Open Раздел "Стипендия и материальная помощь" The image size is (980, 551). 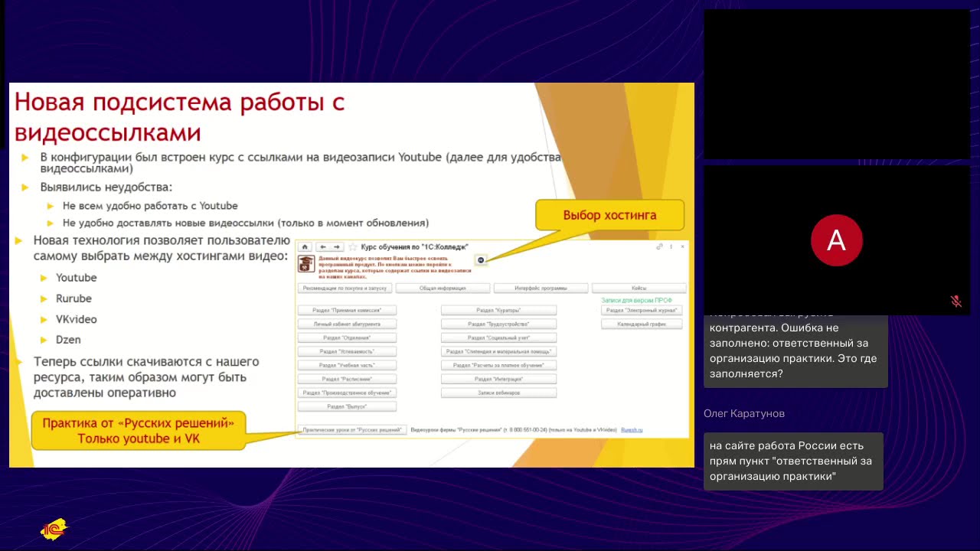point(498,351)
